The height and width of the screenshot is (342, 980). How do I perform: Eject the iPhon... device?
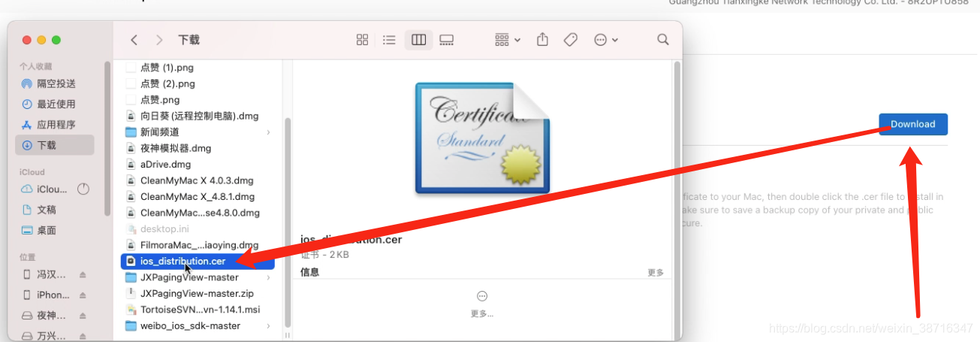pos(83,295)
